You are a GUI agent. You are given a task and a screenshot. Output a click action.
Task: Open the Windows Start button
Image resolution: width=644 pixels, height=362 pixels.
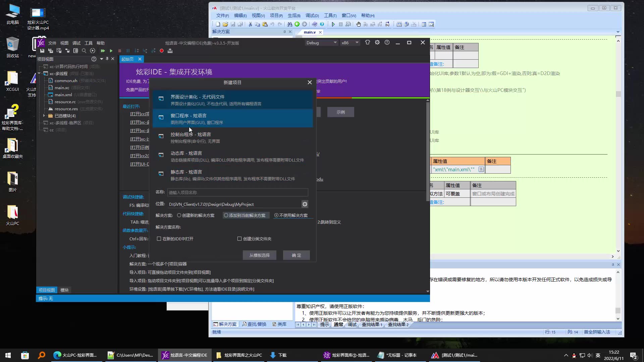point(8,355)
